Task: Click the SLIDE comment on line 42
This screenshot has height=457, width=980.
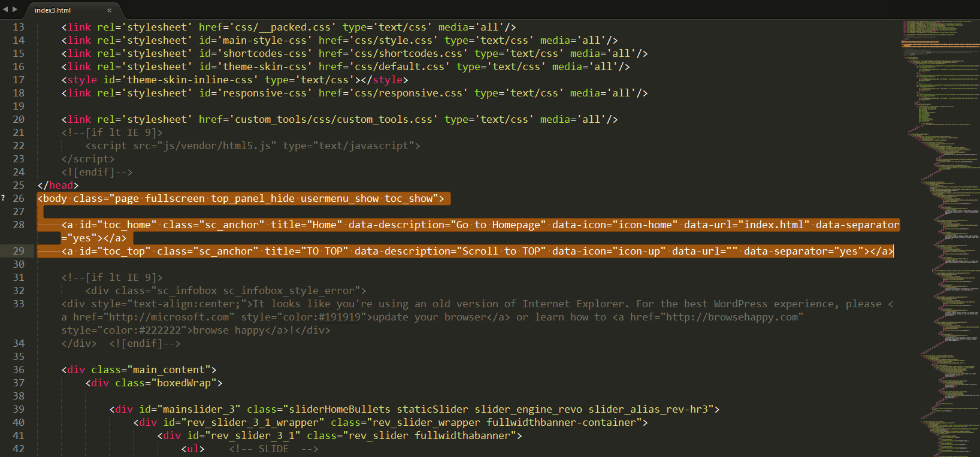Action: click(273, 449)
